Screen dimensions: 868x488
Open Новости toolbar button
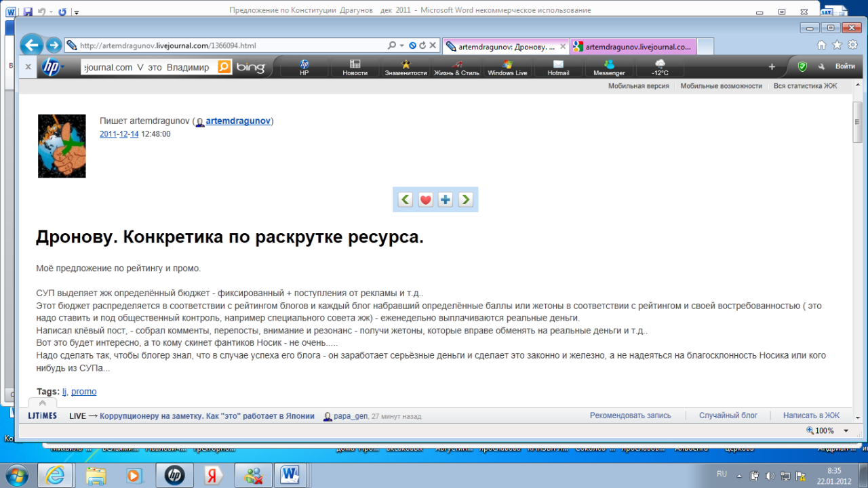coord(355,67)
